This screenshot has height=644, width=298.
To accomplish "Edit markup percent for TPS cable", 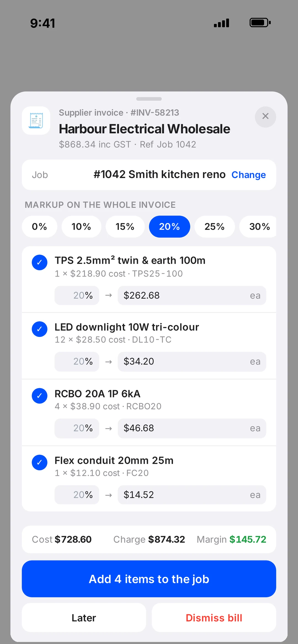I will click(77, 295).
